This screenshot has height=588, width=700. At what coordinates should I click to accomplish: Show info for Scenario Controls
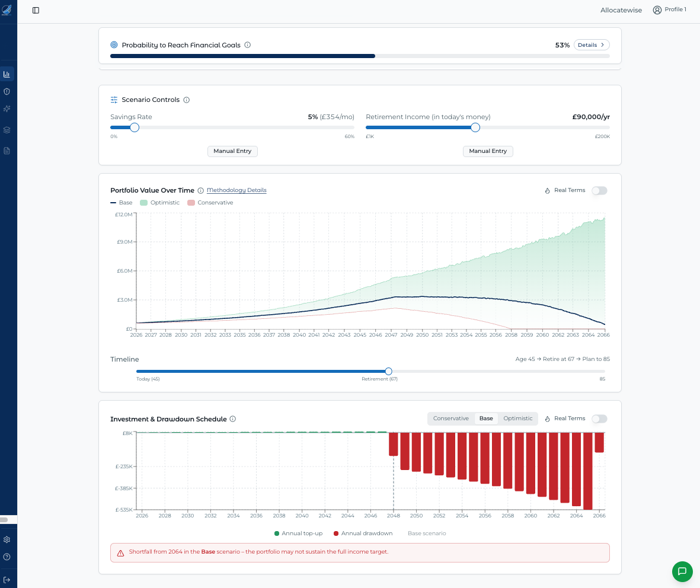point(187,100)
